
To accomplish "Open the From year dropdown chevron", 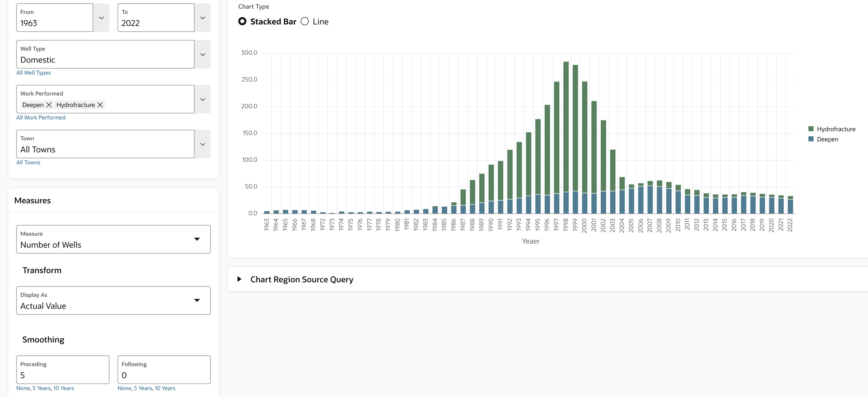I will [x=101, y=18].
